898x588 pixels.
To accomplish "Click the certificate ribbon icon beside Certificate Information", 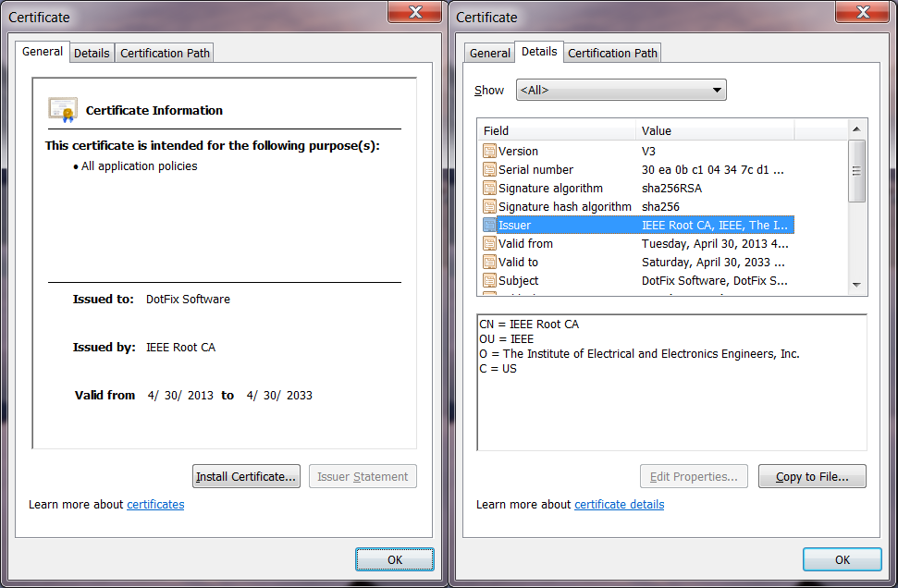I will (63, 110).
